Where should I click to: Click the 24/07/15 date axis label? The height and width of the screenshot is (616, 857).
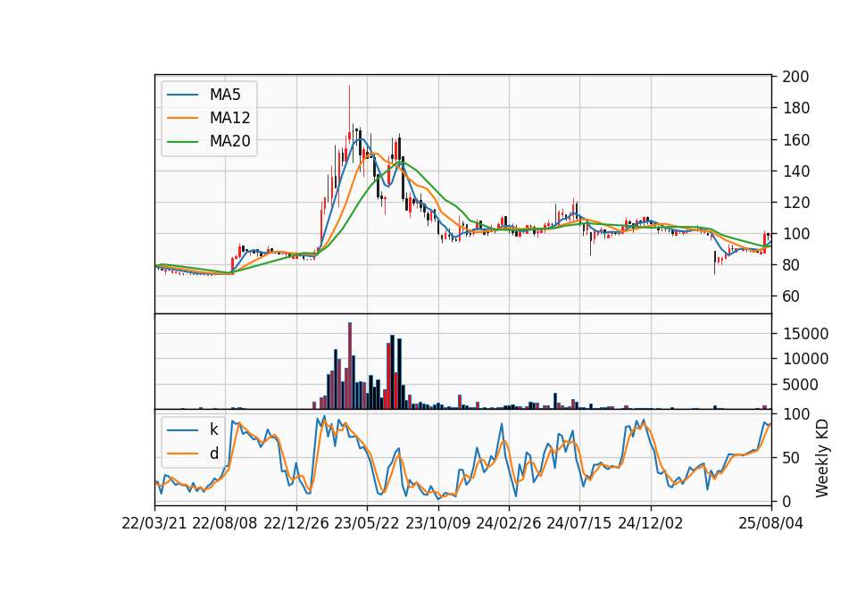coord(578,523)
